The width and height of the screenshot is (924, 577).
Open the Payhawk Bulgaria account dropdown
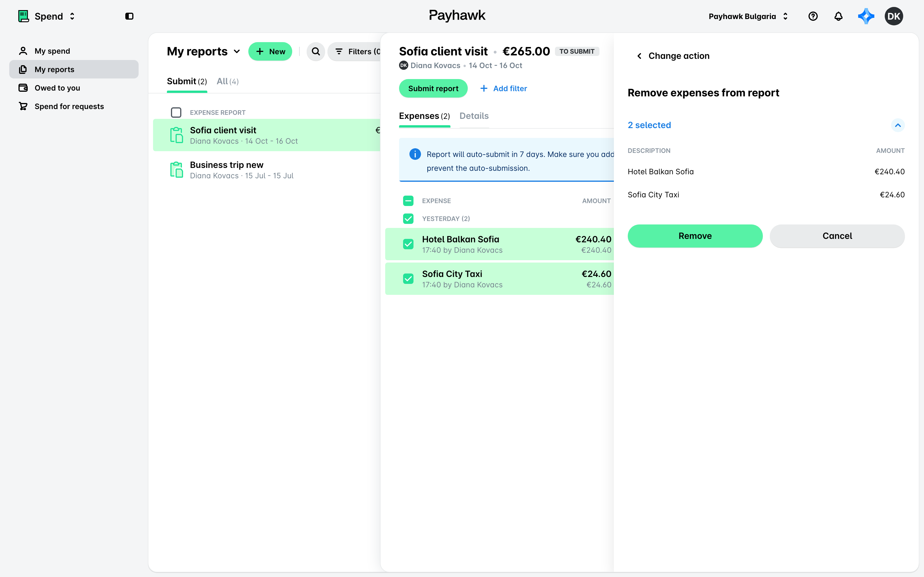(x=748, y=16)
